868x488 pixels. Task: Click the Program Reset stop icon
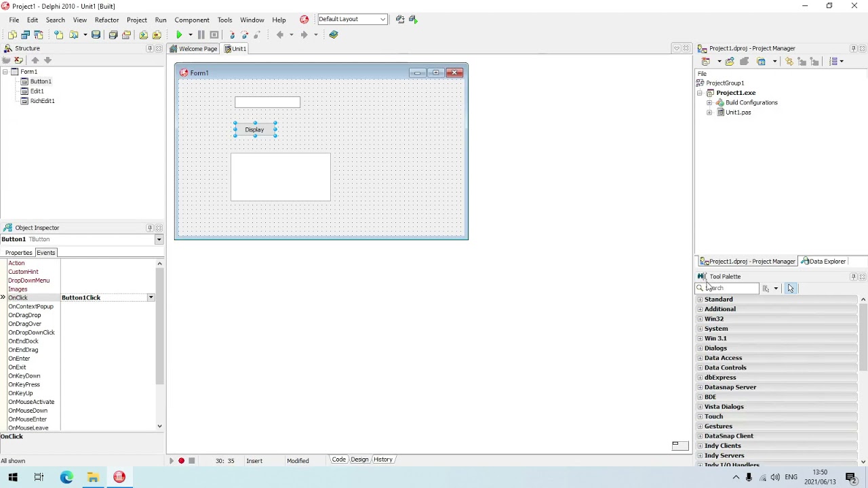point(214,35)
